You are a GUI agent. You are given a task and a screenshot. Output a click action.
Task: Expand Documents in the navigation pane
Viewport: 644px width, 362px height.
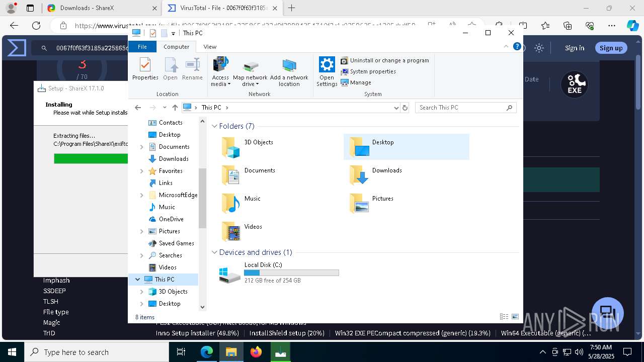coord(141,147)
